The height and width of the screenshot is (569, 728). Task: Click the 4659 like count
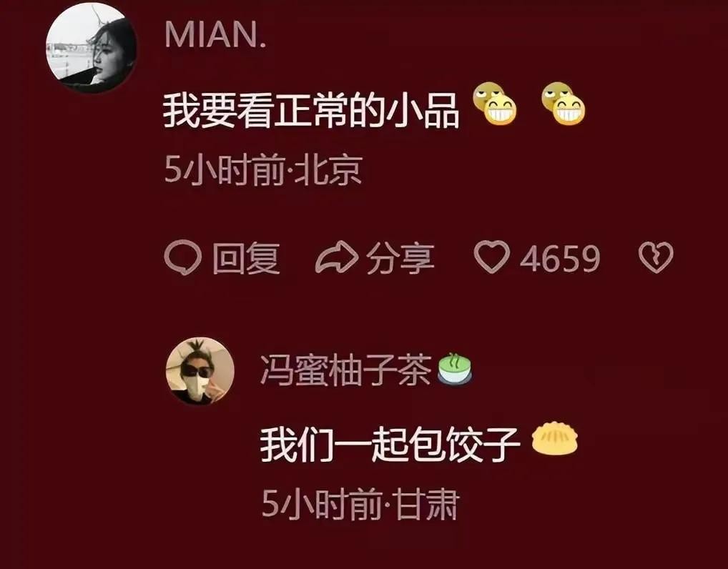[x=560, y=259]
